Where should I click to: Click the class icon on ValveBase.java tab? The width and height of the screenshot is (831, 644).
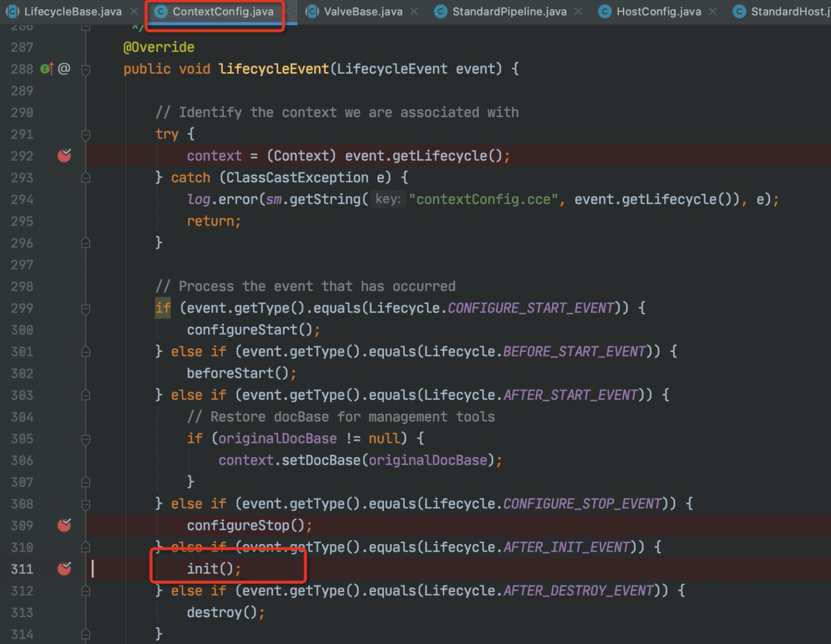(312, 11)
